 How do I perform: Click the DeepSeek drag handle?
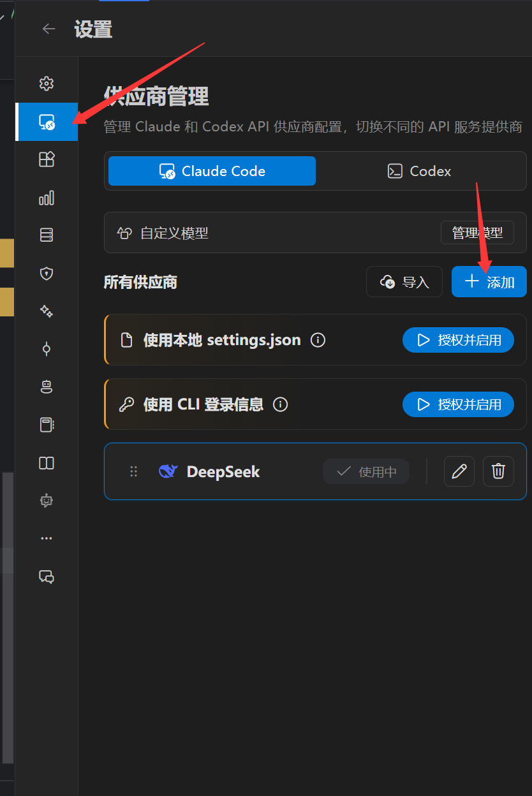[x=134, y=472]
